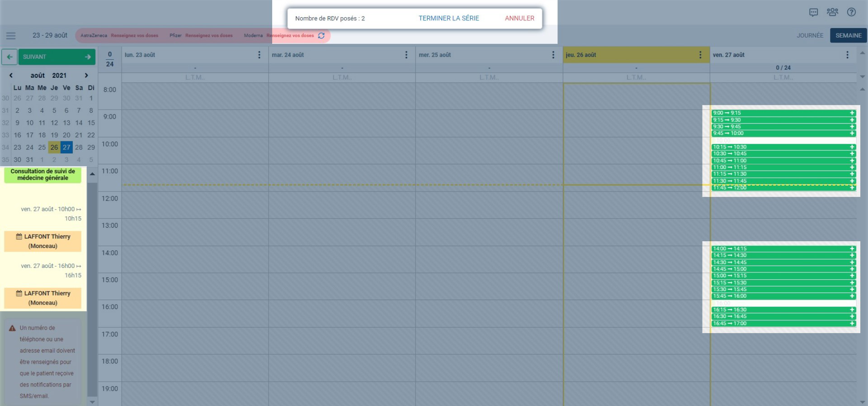This screenshot has width=868, height=406.
Task: Open options menu for jeu. 26 août
Action: pos(700,55)
